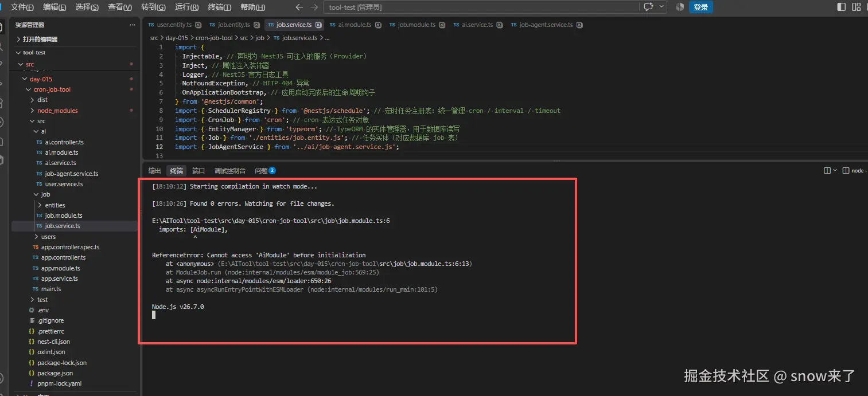Image resolution: width=868 pixels, height=396 pixels.
Task: Open ai.controller.ts in the file tree
Action: pos(64,142)
